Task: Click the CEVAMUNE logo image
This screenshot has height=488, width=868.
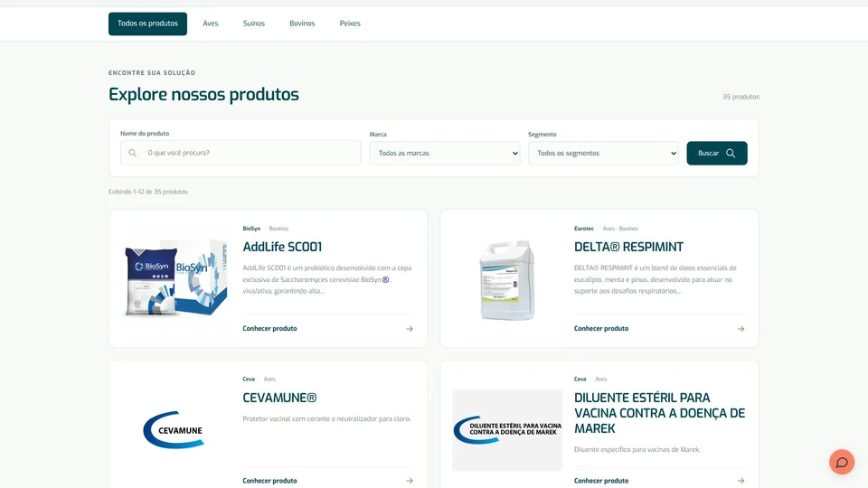Action: (175, 430)
